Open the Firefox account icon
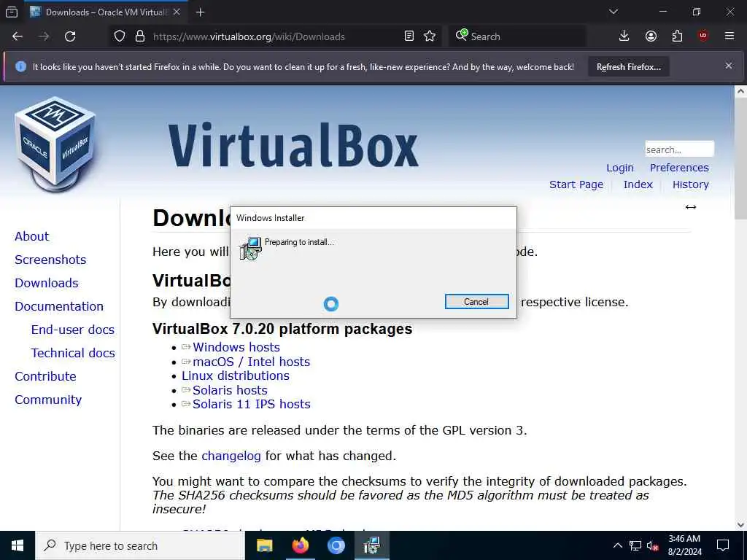Viewport: 747px width, 560px height. 651,36
